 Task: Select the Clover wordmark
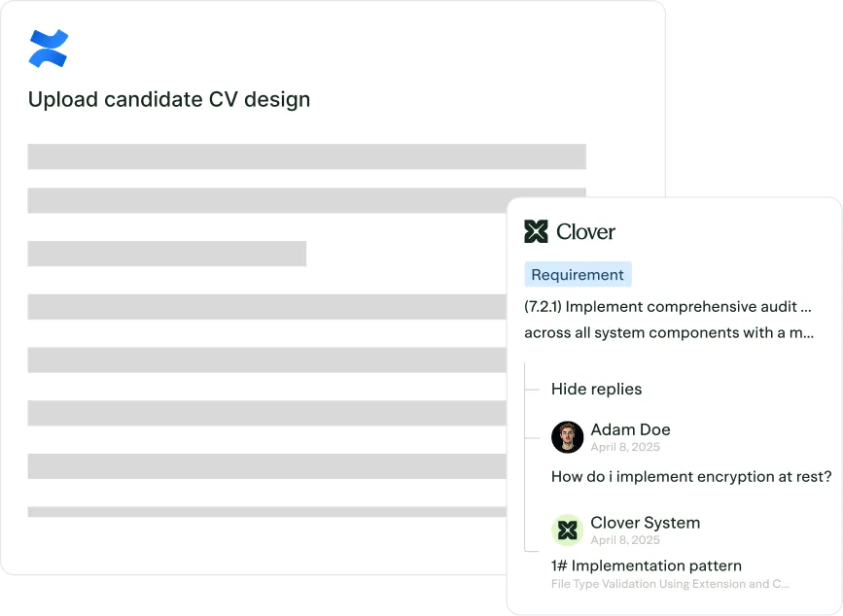click(587, 232)
